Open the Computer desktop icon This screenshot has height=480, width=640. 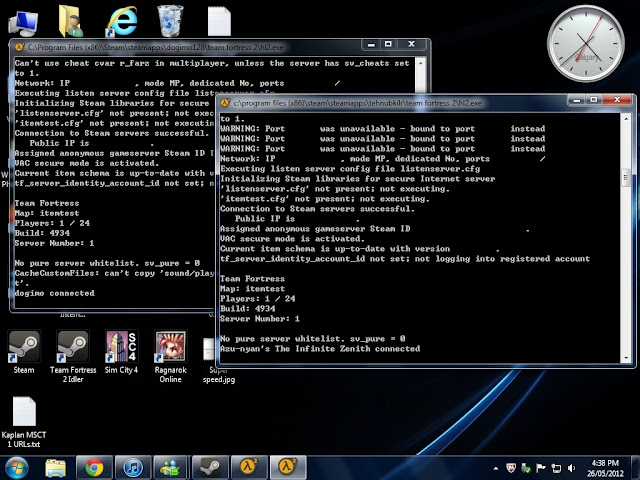tap(23, 22)
